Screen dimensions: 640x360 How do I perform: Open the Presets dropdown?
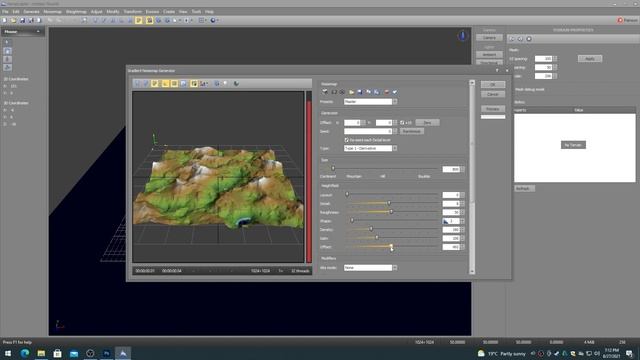tap(395, 102)
